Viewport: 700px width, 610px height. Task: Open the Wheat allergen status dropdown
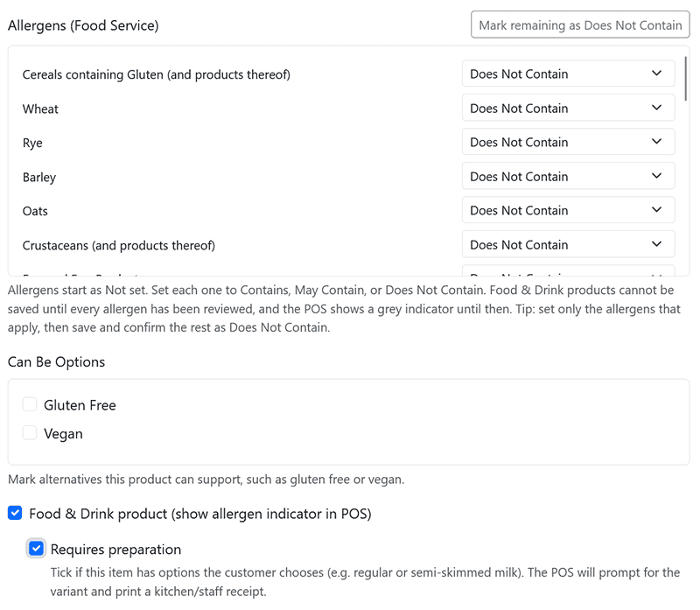tap(568, 108)
